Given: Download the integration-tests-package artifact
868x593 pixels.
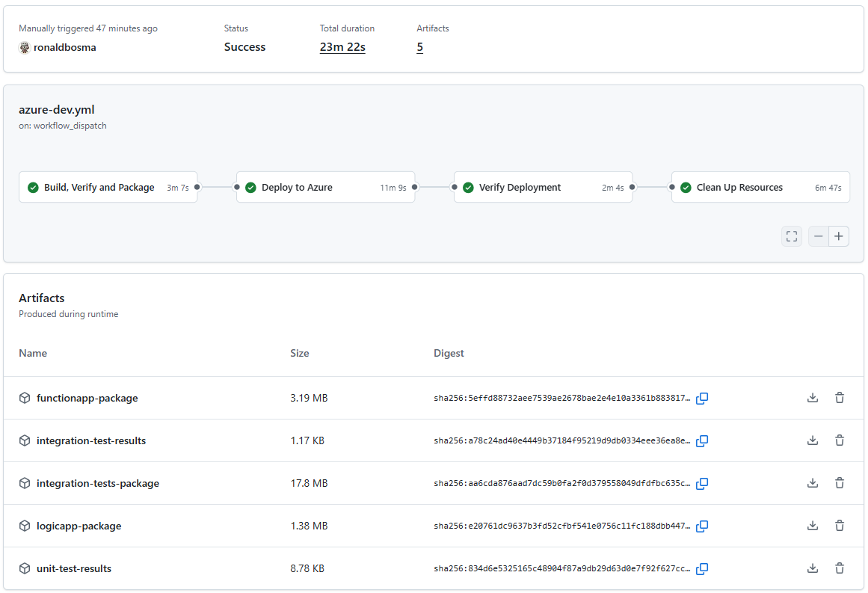Looking at the screenshot, I should (813, 483).
